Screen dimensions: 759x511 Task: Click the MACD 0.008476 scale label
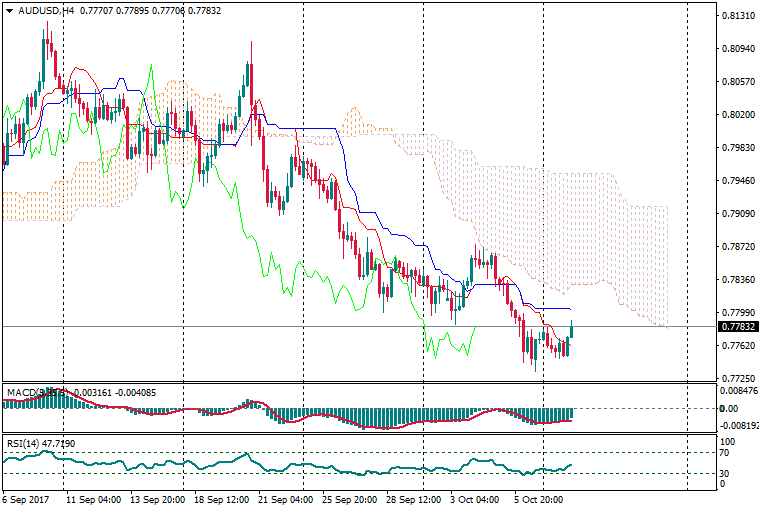click(x=738, y=392)
